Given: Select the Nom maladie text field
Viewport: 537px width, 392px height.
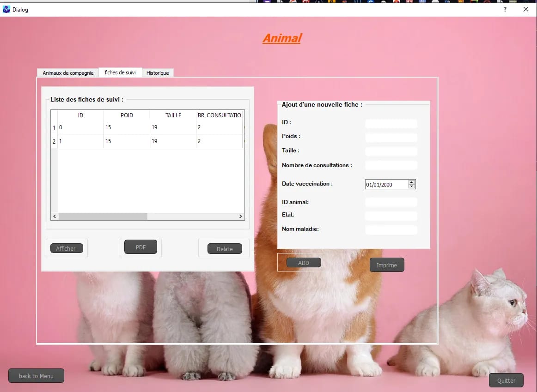Looking at the screenshot, I should pos(391,229).
